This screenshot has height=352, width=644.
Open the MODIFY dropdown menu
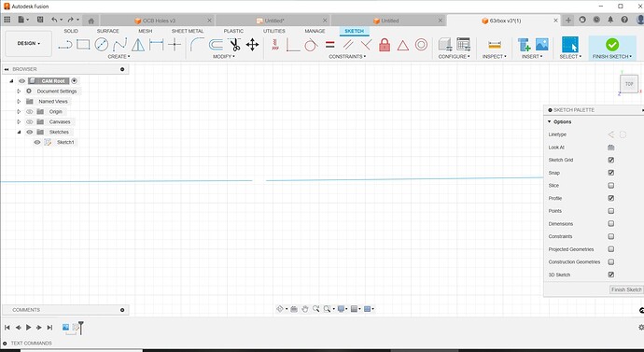pyautogui.click(x=224, y=57)
